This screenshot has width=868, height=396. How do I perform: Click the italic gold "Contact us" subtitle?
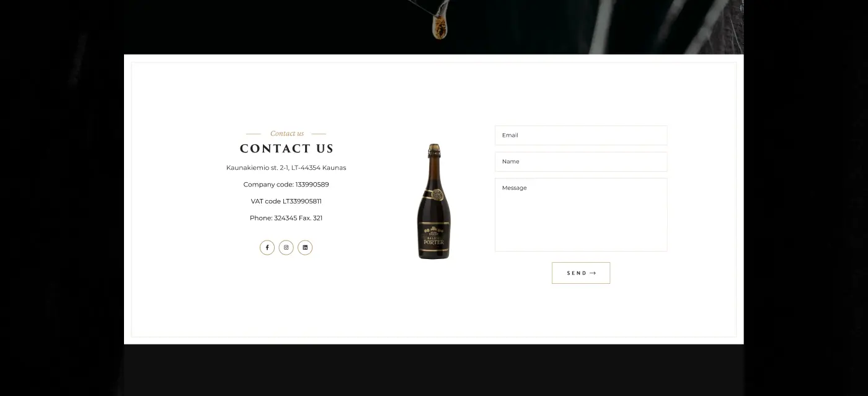[x=287, y=133]
